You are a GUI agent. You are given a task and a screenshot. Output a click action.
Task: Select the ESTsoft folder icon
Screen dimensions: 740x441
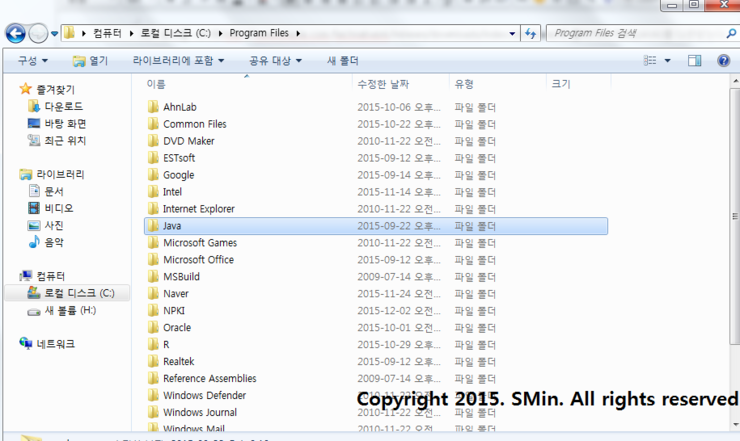(x=153, y=158)
